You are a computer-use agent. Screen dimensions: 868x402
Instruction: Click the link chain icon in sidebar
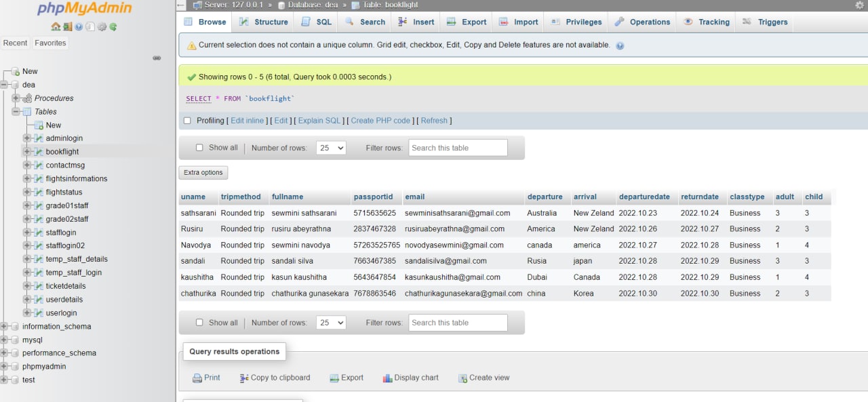click(157, 58)
